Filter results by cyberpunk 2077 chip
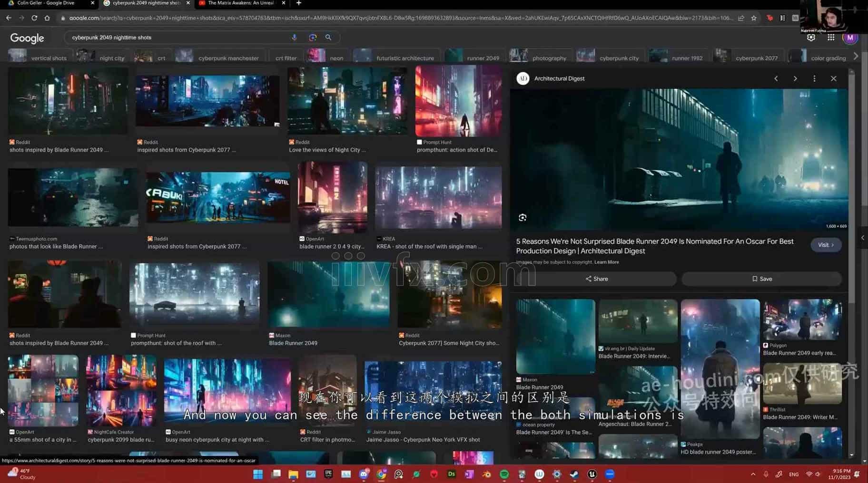 pos(748,58)
